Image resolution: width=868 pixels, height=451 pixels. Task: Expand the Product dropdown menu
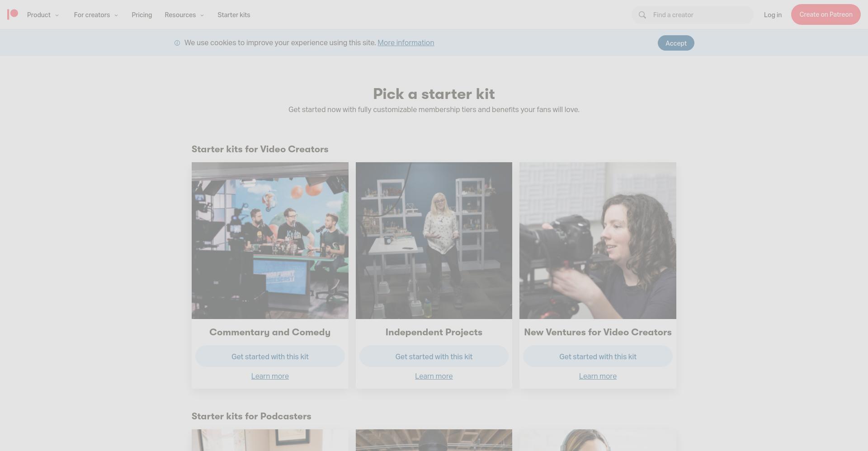(x=43, y=15)
